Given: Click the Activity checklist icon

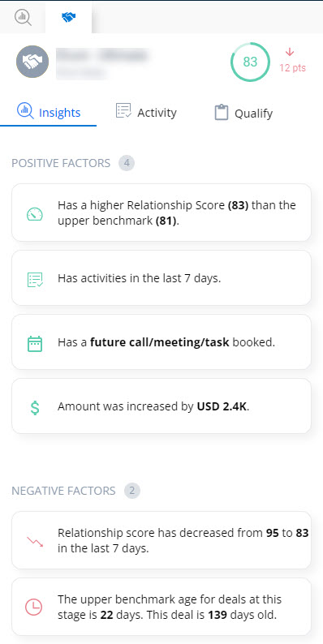Looking at the screenshot, I should click(123, 110).
